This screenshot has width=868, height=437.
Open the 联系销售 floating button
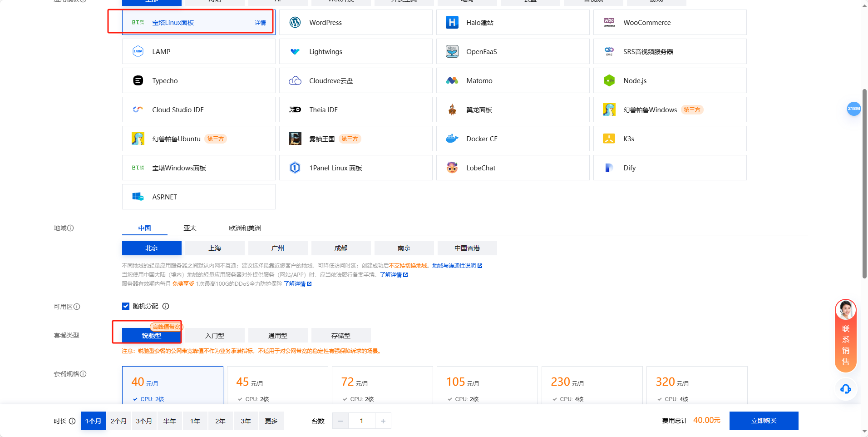(846, 335)
